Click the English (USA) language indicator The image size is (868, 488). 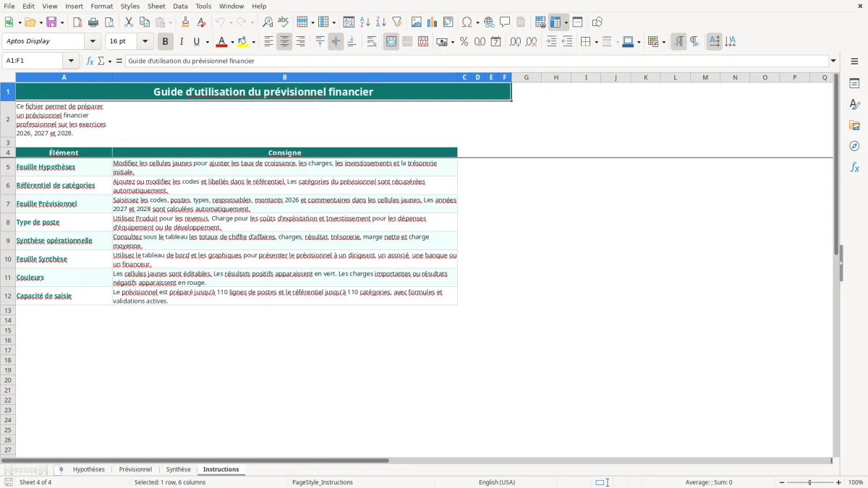497,482
